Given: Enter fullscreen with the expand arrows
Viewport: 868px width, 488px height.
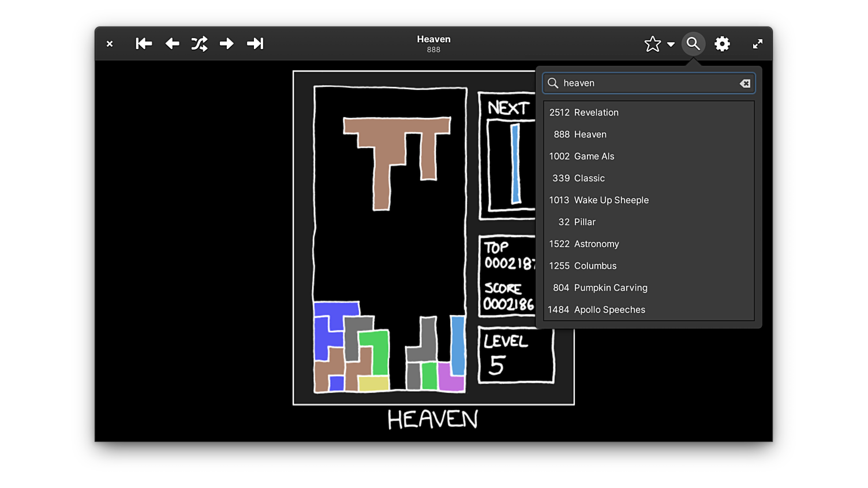Looking at the screenshot, I should pos(757,43).
